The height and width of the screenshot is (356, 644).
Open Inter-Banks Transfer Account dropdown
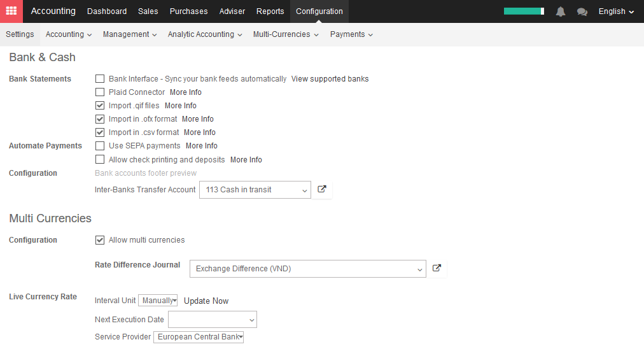pos(255,190)
